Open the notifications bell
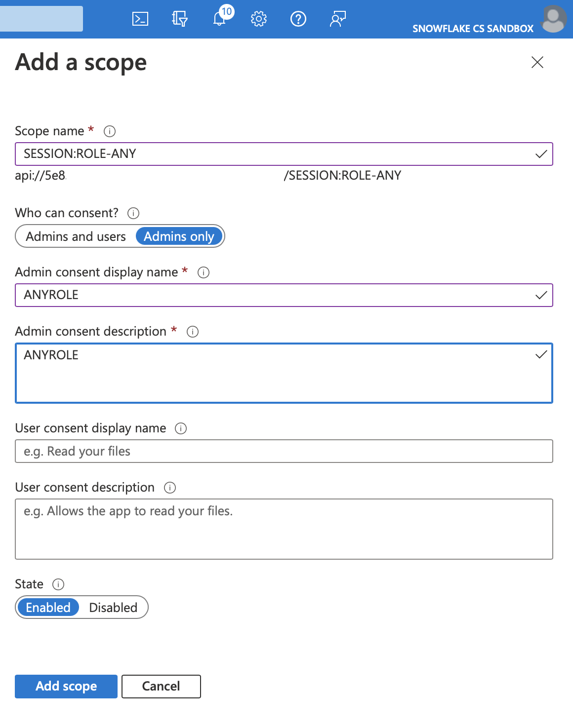This screenshot has width=573, height=728. click(x=220, y=19)
